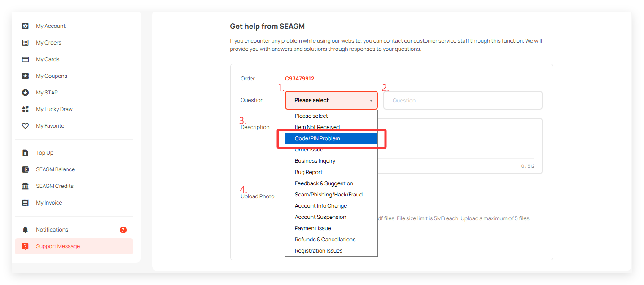Open My Invoice from sidebar
The width and height of the screenshot is (644, 285).
click(x=49, y=203)
